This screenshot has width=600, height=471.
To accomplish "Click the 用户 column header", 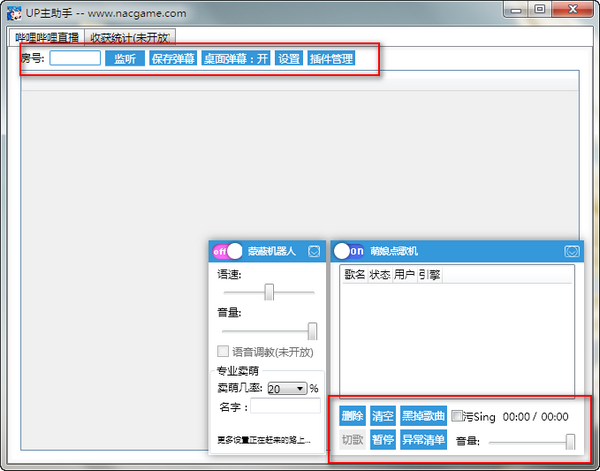I will click(x=404, y=274).
